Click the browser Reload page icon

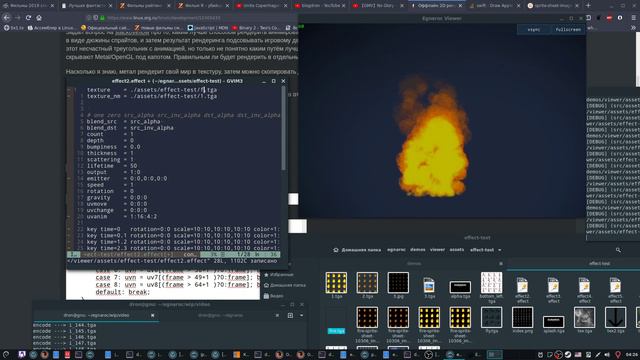(x=28, y=18)
